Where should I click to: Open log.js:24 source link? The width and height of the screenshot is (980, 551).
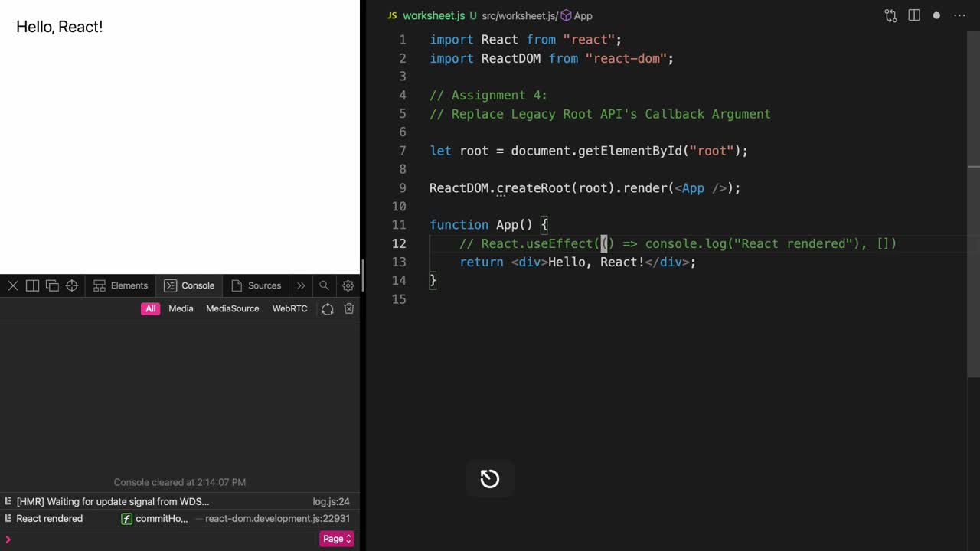(x=332, y=502)
